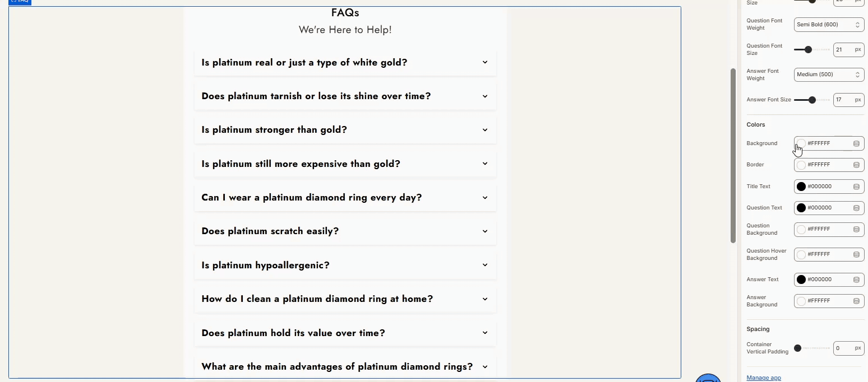Click dynamic source icon for Question Hover Background

coord(856,254)
